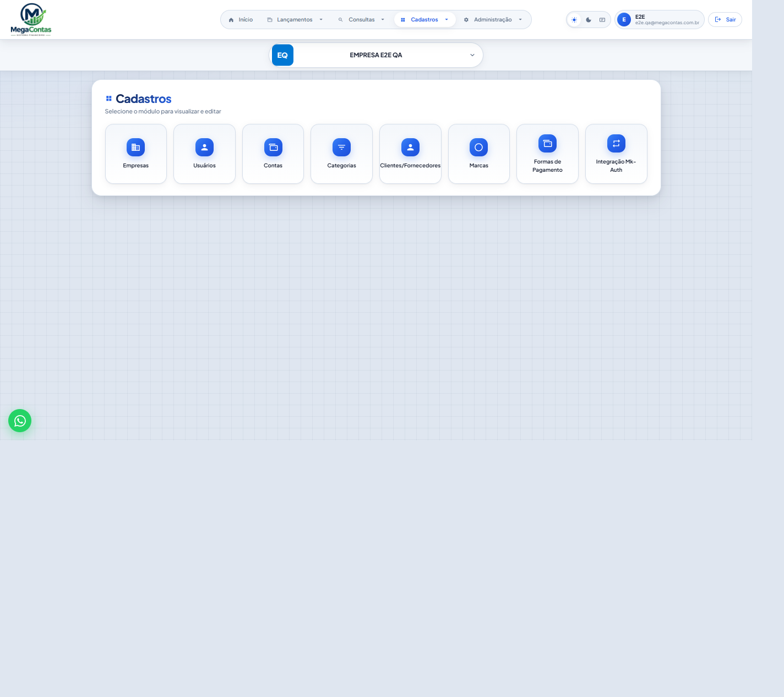Click the EQ company badge

(282, 55)
